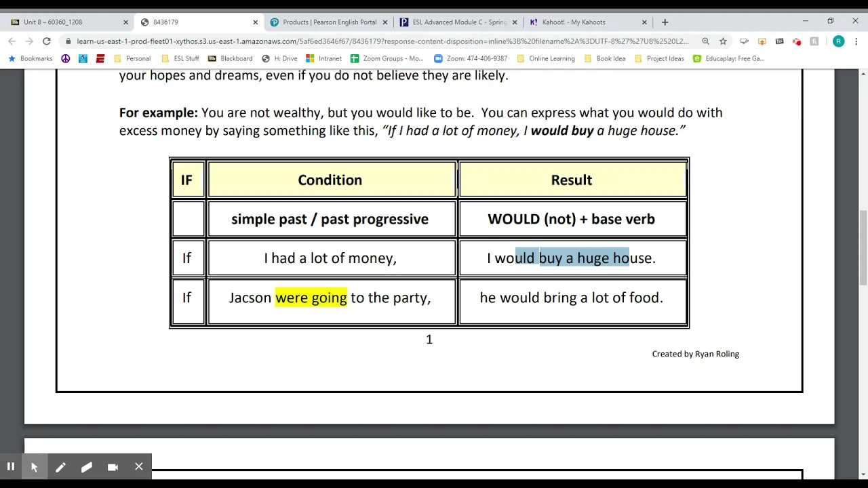This screenshot has width=868, height=488.
Task: Click the "I would buy a huge house." cell
Action: click(573, 258)
